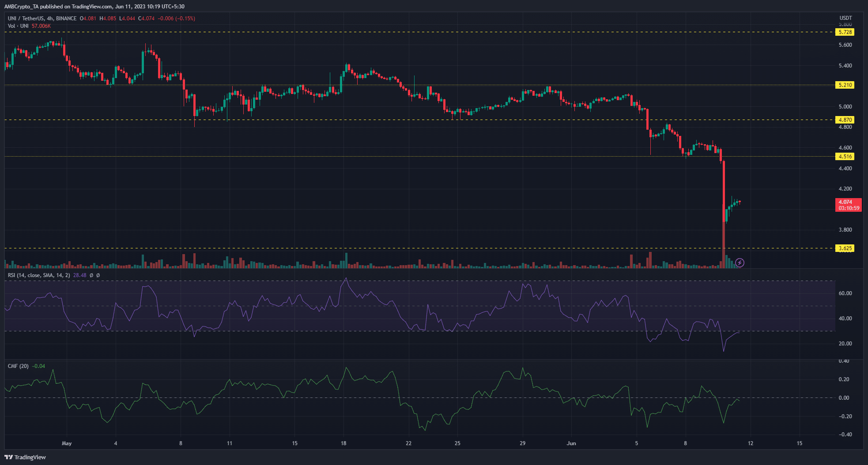The height and width of the screenshot is (465, 868).
Task: Click the open value O4.081 in the legend
Action: tap(88, 19)
